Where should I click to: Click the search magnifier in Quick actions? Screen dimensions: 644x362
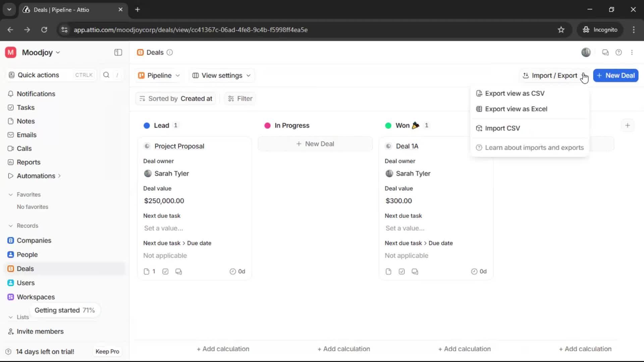coord(106,75)
